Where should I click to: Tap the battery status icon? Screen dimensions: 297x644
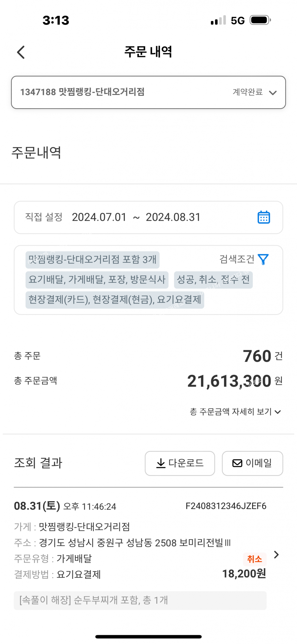[x=260, y=20]
